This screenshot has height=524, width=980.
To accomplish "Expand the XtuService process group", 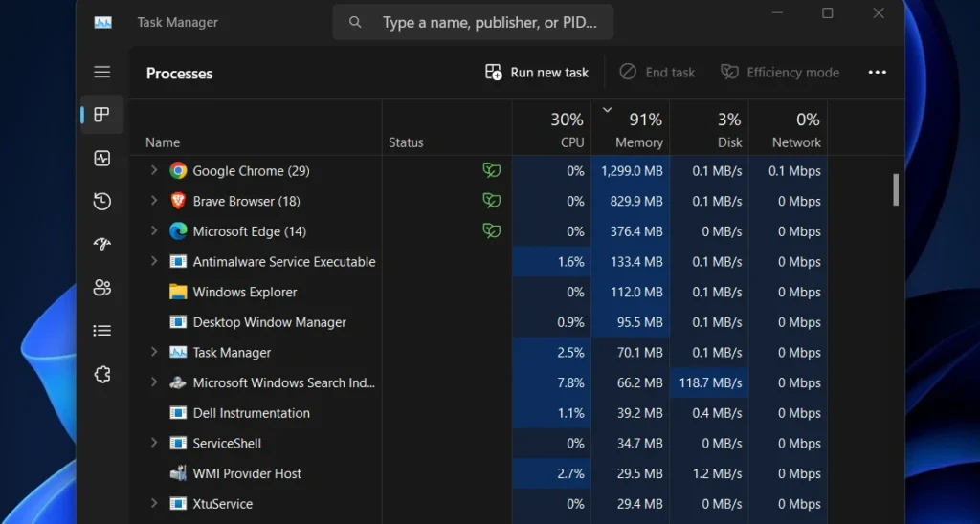I will click(x=154, y=503).
